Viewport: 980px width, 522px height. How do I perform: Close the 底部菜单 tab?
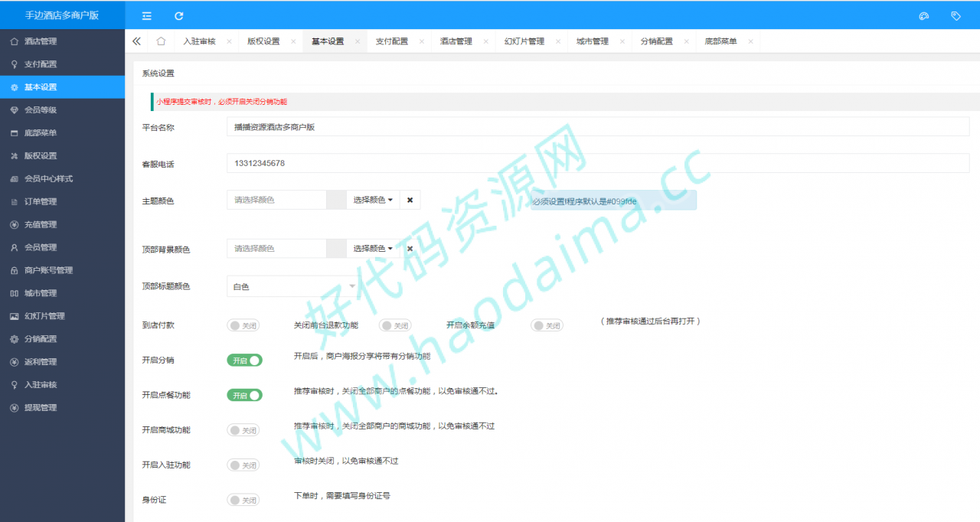(751, 41)
